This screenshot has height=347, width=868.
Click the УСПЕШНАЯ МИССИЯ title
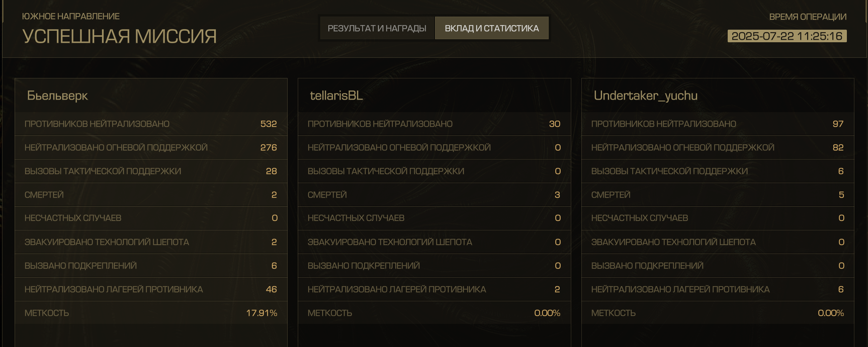click(120, 36)
